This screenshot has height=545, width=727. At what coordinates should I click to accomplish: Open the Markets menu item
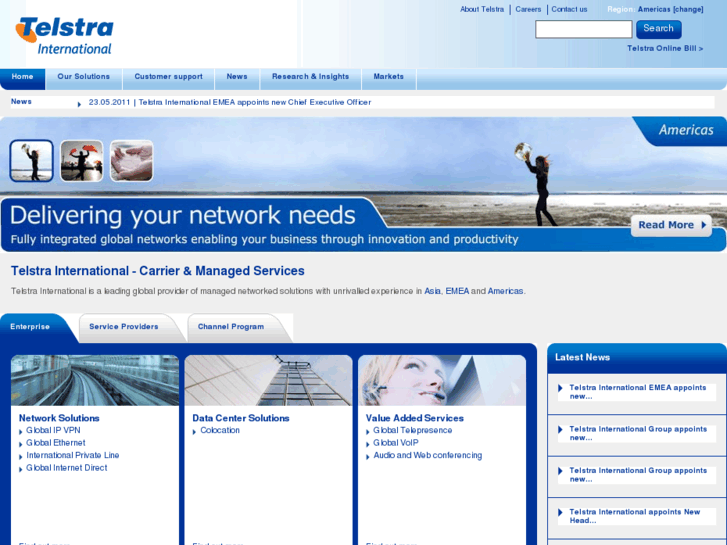pos(389,77)
